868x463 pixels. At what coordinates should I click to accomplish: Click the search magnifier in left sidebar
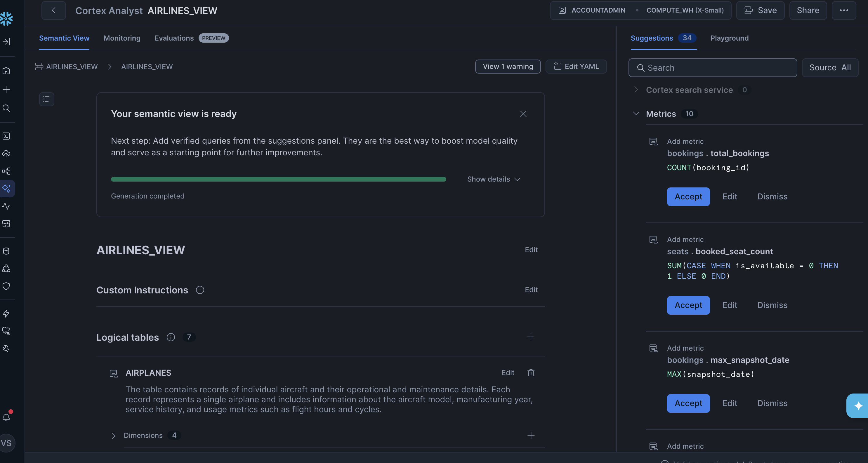tap(6, 108)
